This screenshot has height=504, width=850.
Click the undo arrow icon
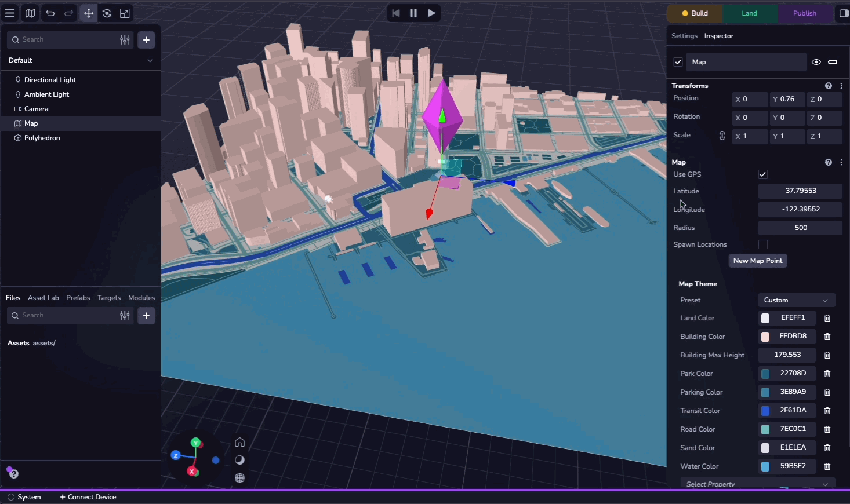pos(50,13)
